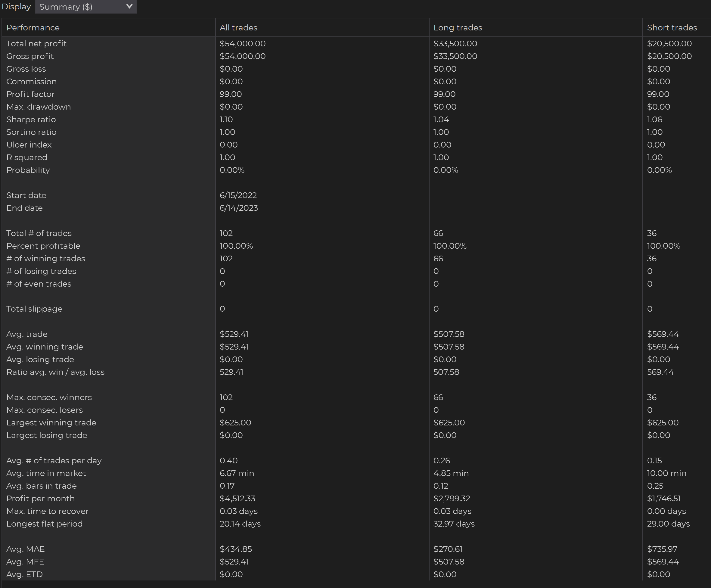Click the End date value 6/14/2023
Image resolution: width=711 pixels, height=588 pixels.
[238, 208]
